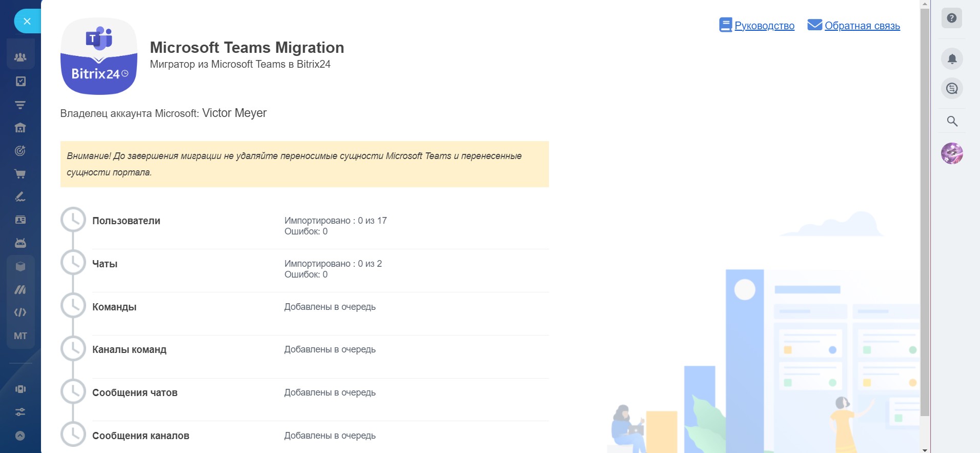
Task: Click the scrollbar up arrow
Action: [925, 4]
